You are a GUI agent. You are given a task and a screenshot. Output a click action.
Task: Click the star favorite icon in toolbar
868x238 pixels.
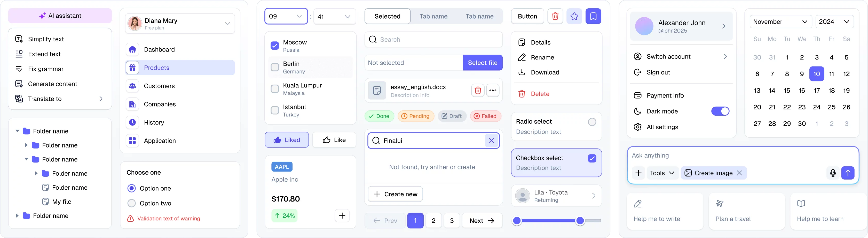(x=574, y=16)
